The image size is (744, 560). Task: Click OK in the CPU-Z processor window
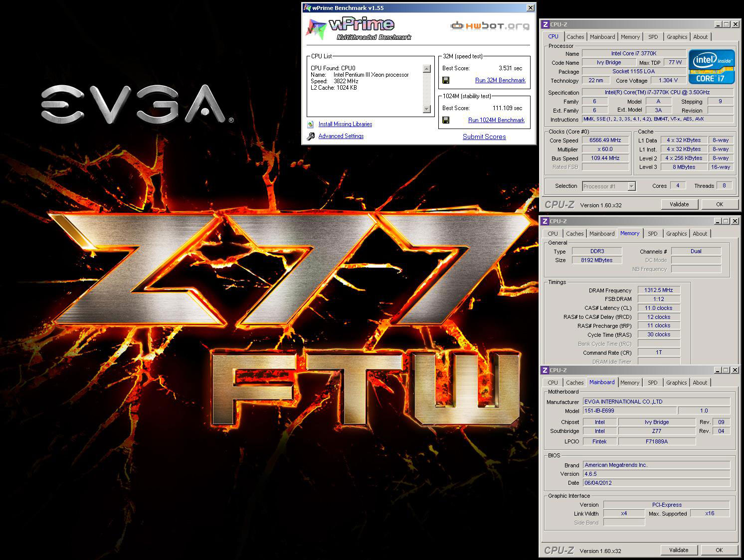point(720,204)
